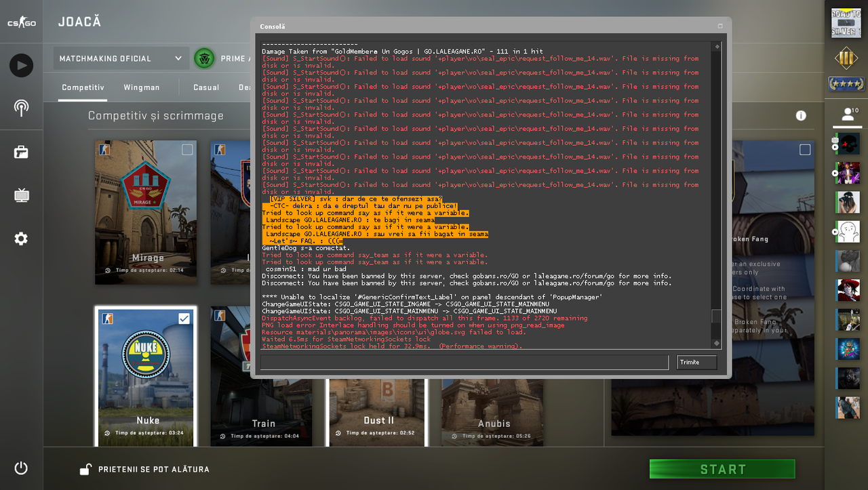Click the Prietenii se pot alătura label
Image resolution: width=868 pixels, height=490 pixels.
point(154,469)
